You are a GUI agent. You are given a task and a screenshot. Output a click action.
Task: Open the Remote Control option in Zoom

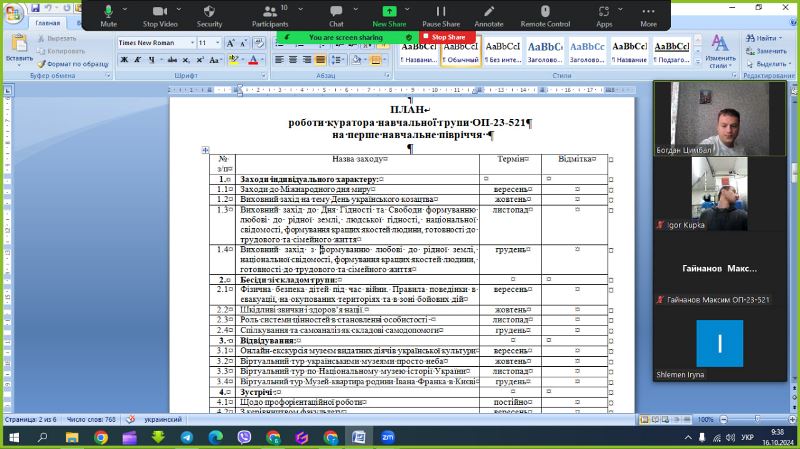545,16
